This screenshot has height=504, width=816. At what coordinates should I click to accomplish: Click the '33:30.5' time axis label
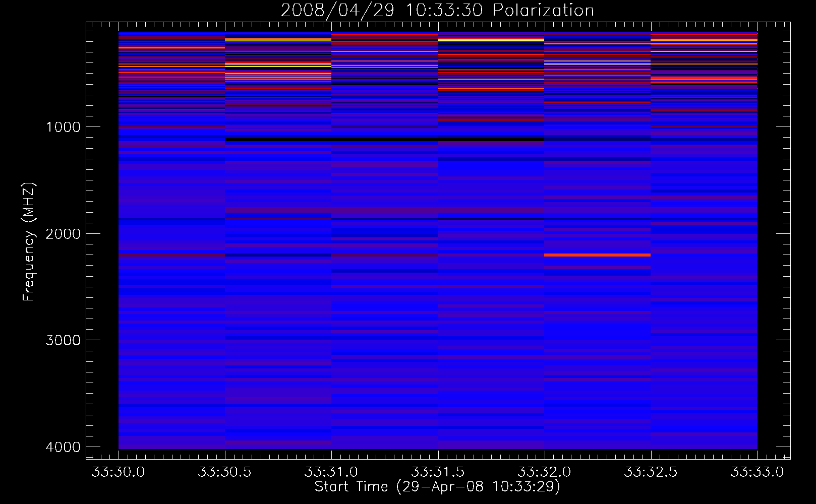225,472
